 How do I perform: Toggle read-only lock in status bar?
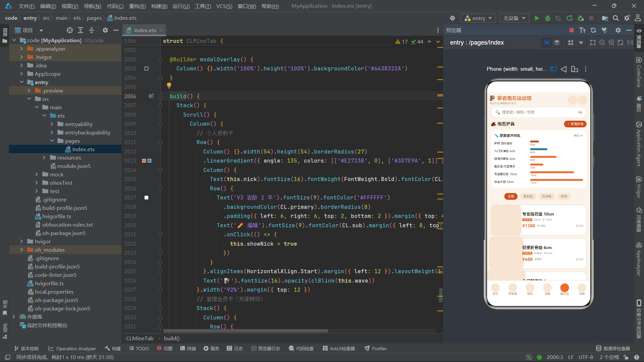click(x=626, y=357)
